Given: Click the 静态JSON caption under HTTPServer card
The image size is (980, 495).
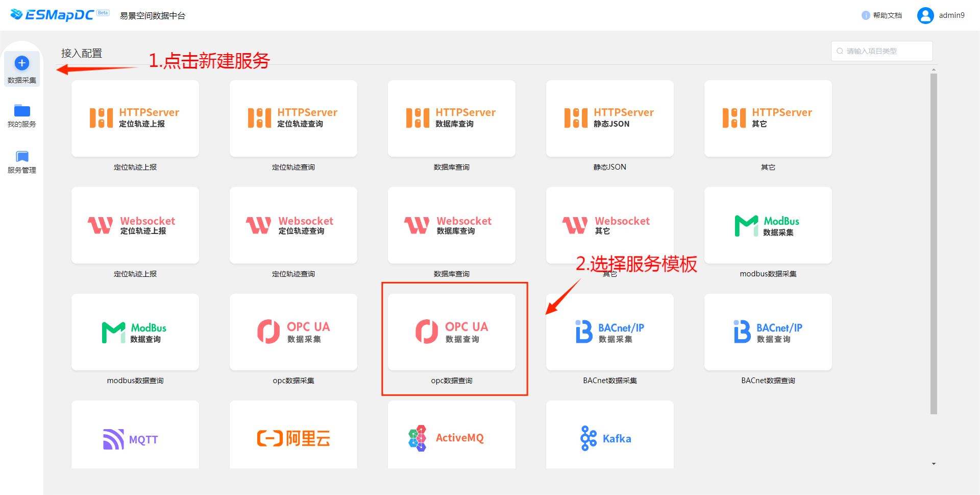Looking at the screenshot, I should 610,167.
